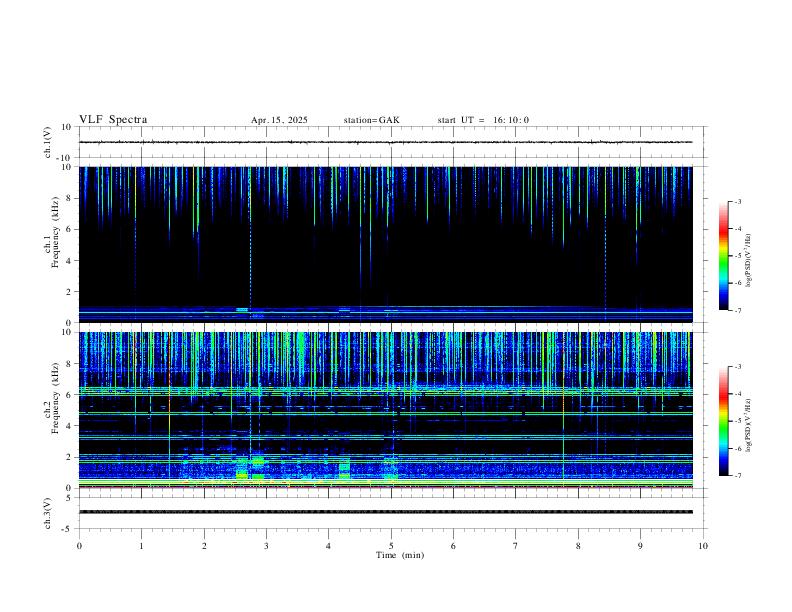Click the ch.3 voltage waveform band
Viewport: 792px width, 612px height.
click(x=385, y=512)
